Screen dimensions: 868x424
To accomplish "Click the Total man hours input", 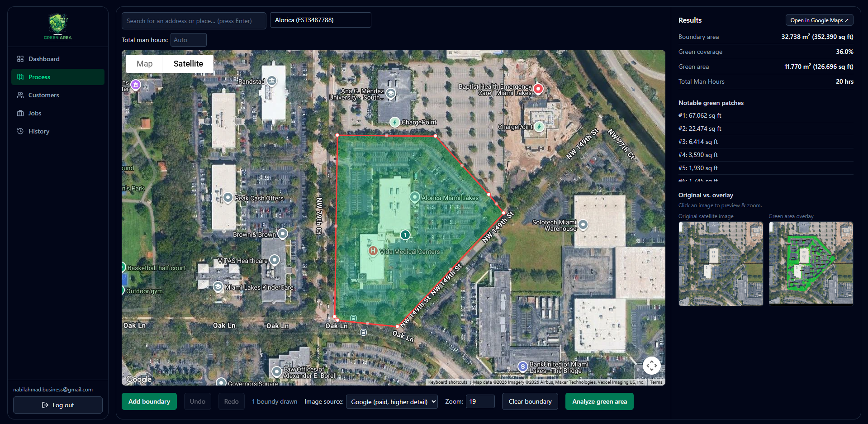I will pos(189,40).
